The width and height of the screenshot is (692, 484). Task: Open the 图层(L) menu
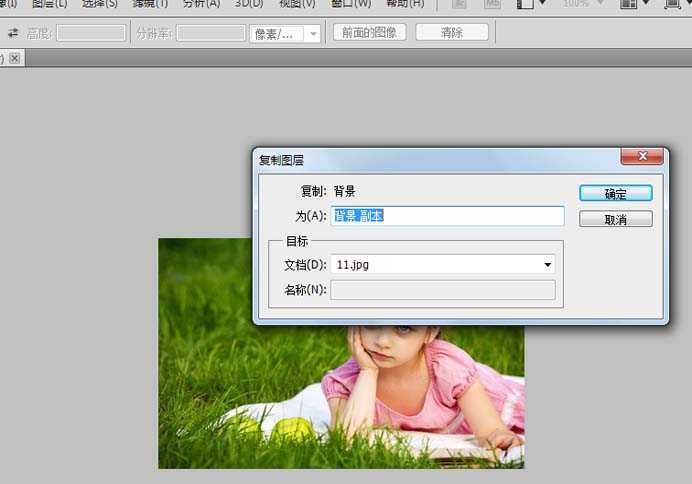[49, 4]
